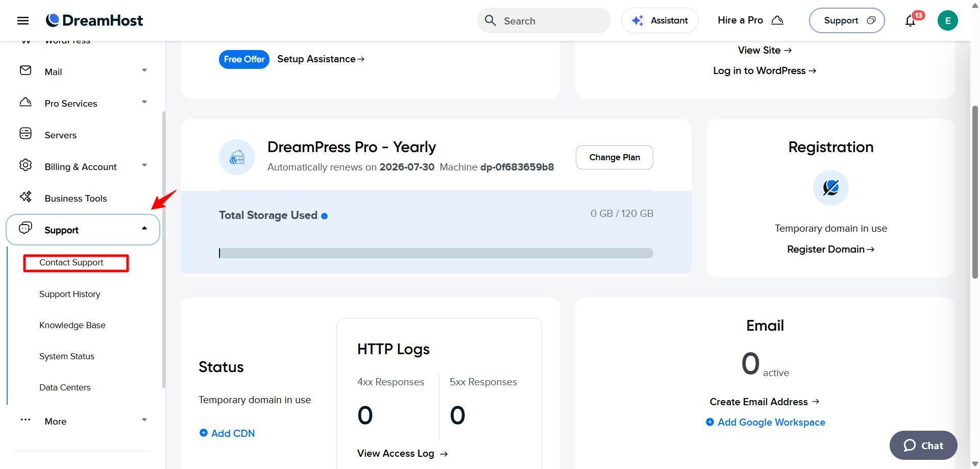Click the Change Plan button
The image size is (980, 469).
pos(615,157)
